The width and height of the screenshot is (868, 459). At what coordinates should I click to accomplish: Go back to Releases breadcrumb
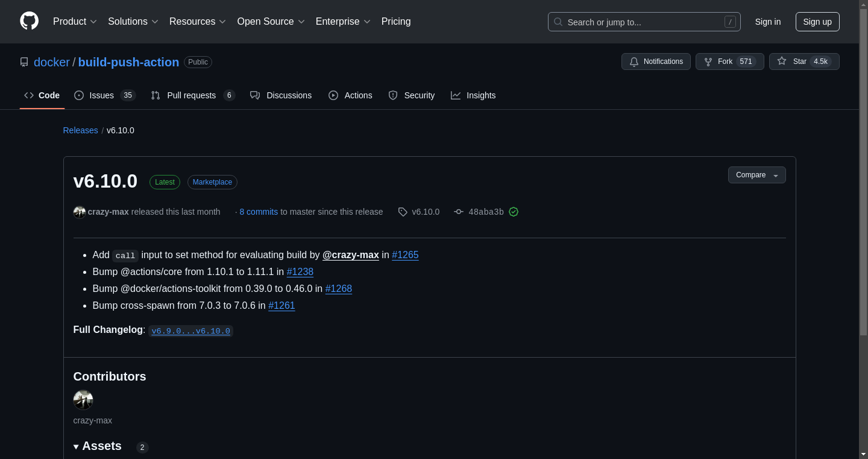click(x=81, y=130)
